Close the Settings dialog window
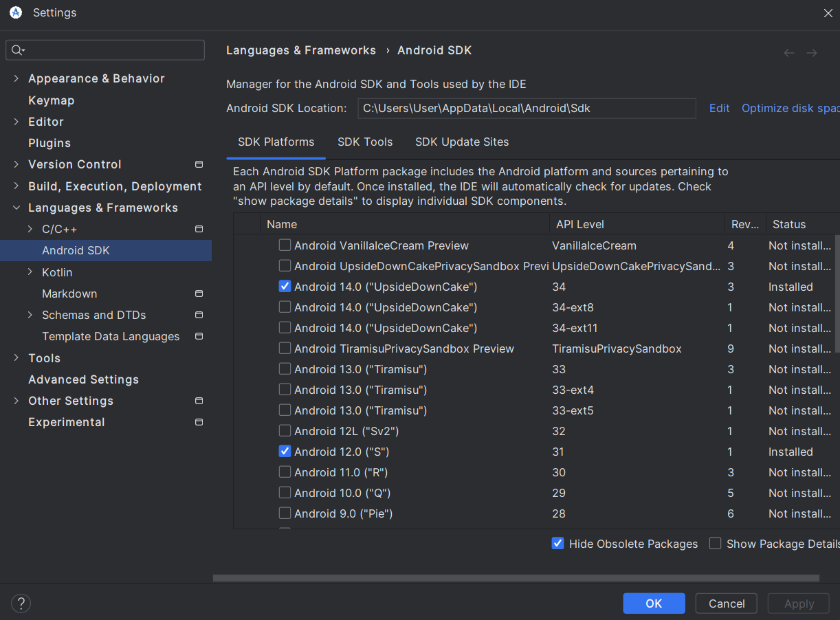The width and height of the screenshot is (840, 620). point(828,13)
